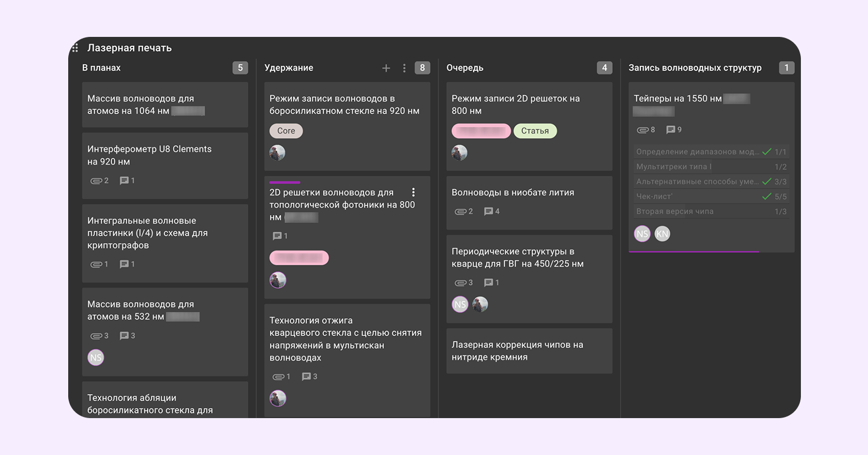Add a card with the Удержание plus icon
Image resolution: width=868 pixels, height=455 pixels.
pyautogui.click(x=386, y=68)
